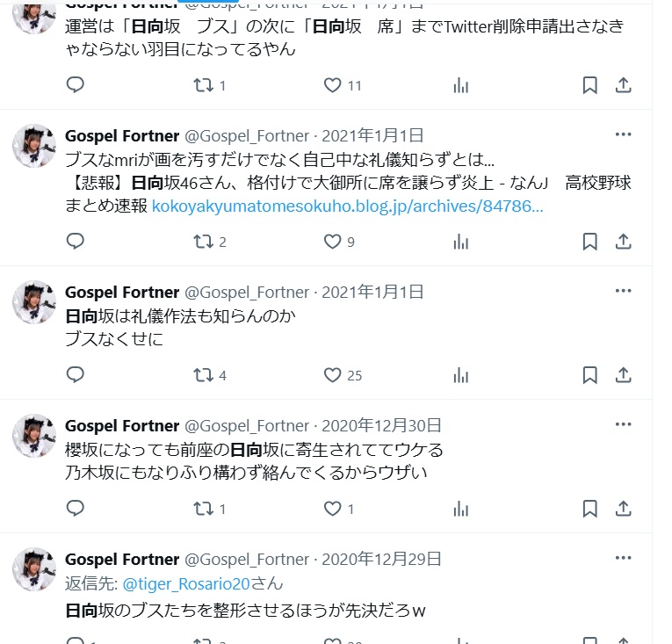672x644 pixels.
Task: View analytics for the topmost tweet
Action: click(x=460, y=85)
